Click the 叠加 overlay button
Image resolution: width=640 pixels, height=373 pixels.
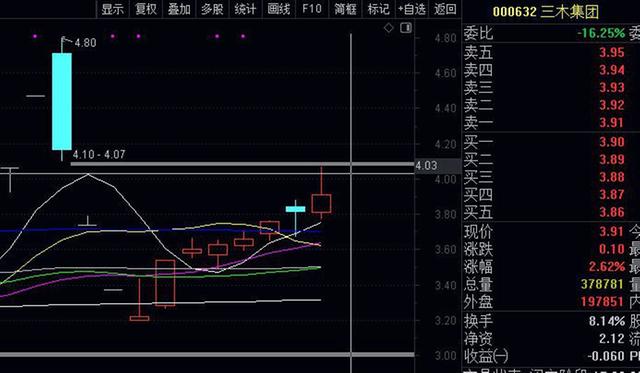click(179, 9)
